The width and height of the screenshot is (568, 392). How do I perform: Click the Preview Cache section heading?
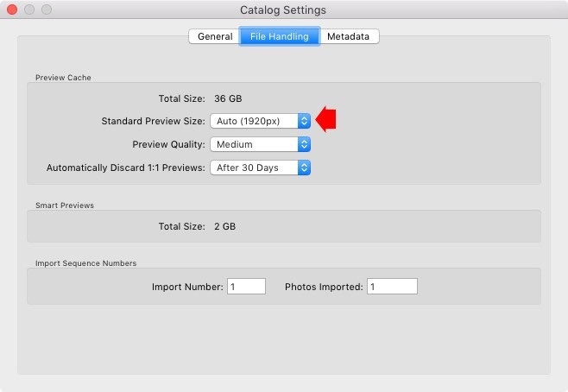click(x=63, y=78)
